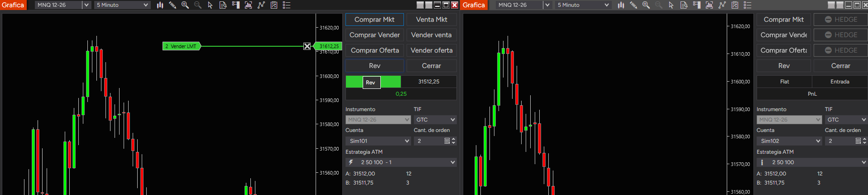Click Vender oferta button

[x=432, y=50]
